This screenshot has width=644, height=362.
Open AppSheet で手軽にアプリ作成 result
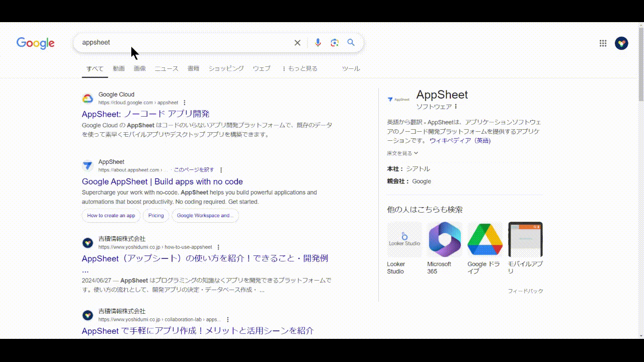tap(198, 331)
